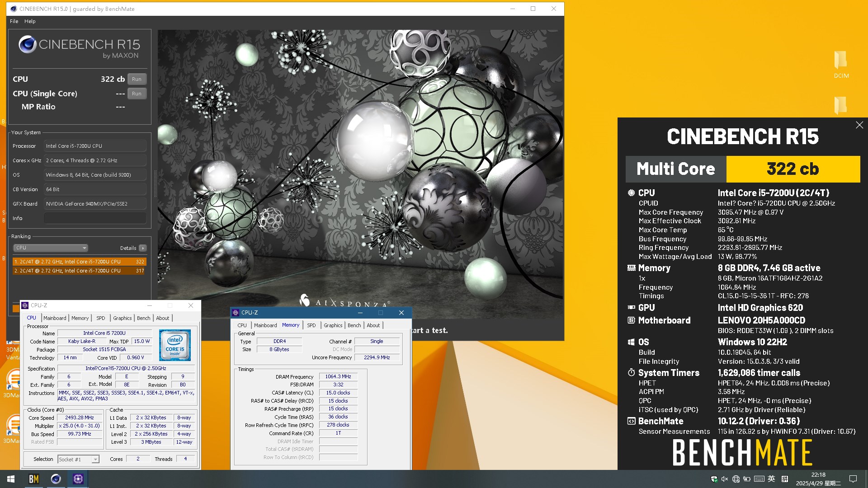Open the notification center icon
The image size is (868, 488).
(853, 479)
